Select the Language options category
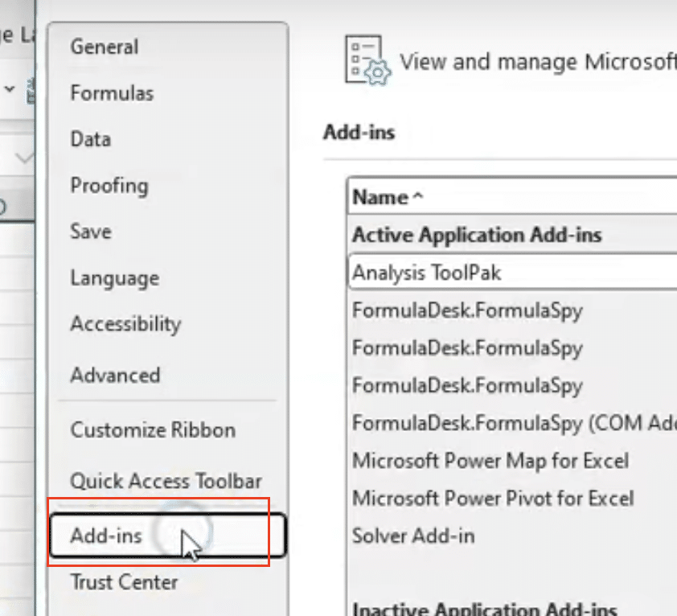The height and width of the screenshot is (616, 677). 115,278
